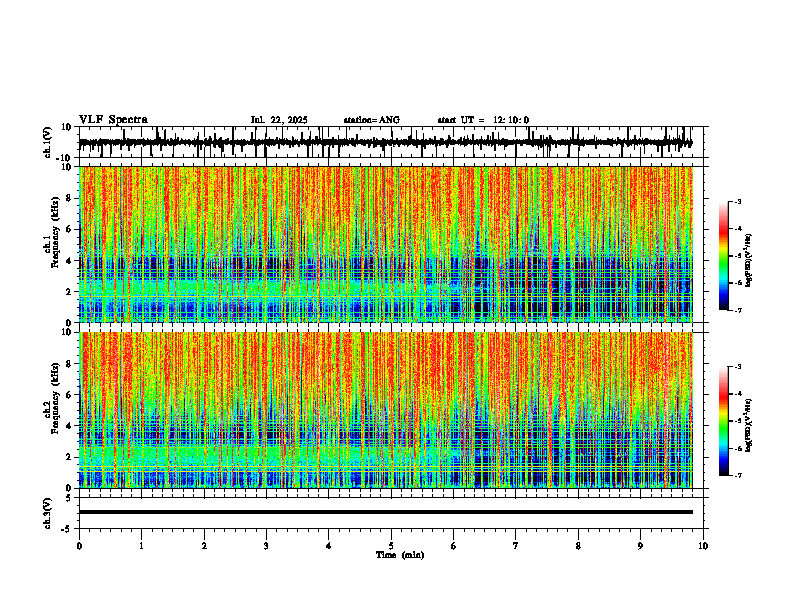Click the "6" kHz tick of ch.2 spectrogram

click(x=70, y=395)
